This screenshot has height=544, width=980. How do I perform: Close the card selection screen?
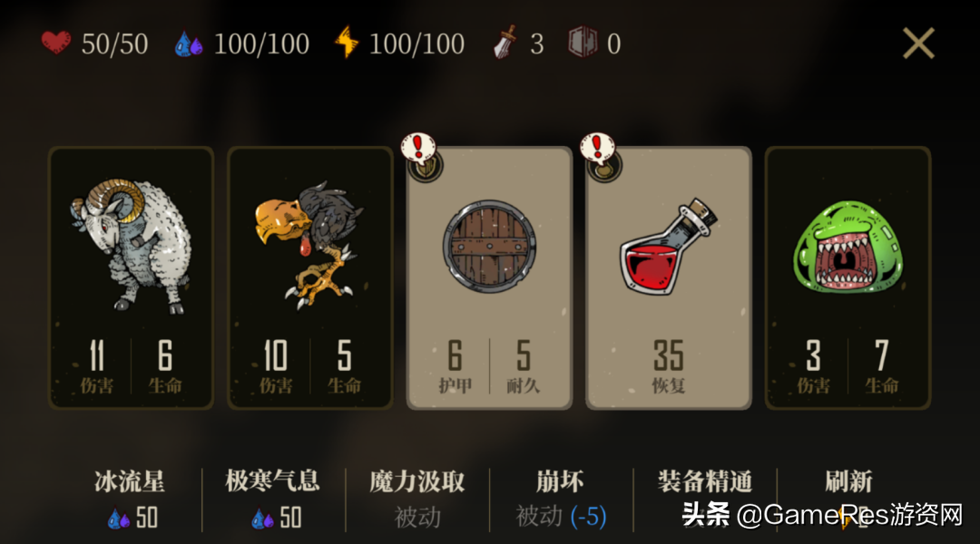tap(918, 44)
